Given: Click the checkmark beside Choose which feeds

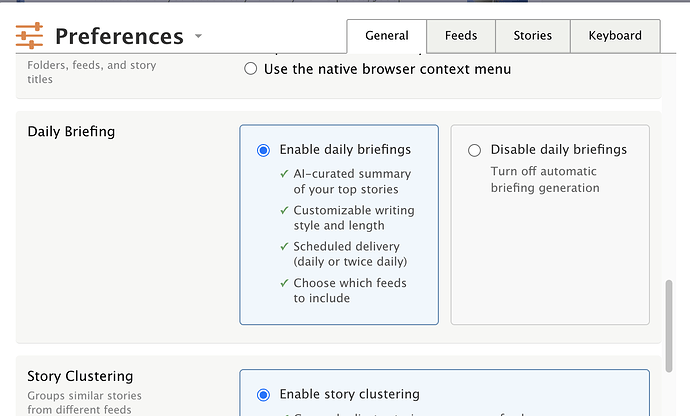Looking at the screenshot, I should pyautogui.click(x=285, y=283).
